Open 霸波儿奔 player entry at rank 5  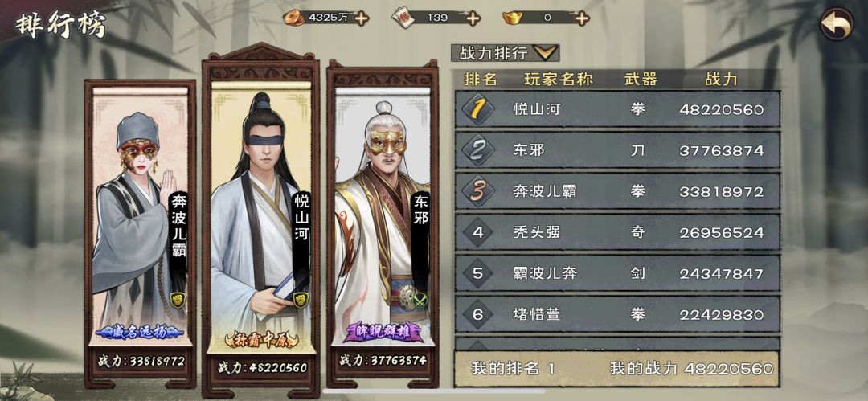tap(617, 273)
